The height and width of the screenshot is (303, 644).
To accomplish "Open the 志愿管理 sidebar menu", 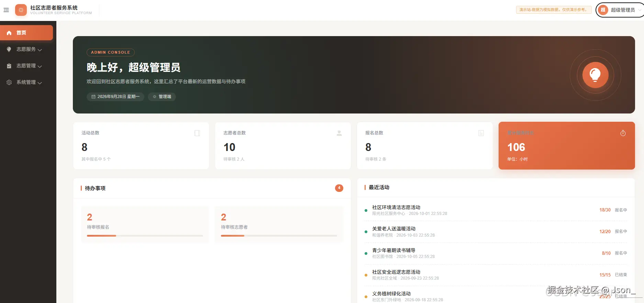I will [26, 66].
